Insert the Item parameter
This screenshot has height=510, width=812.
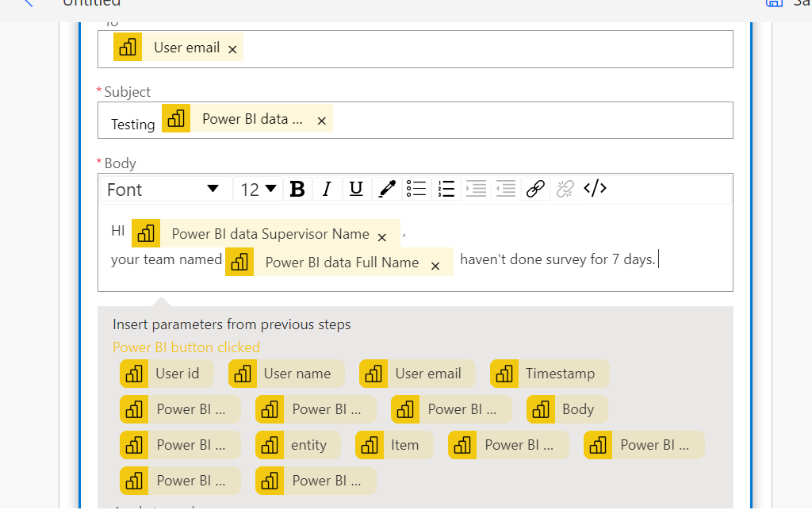[394, 445]
